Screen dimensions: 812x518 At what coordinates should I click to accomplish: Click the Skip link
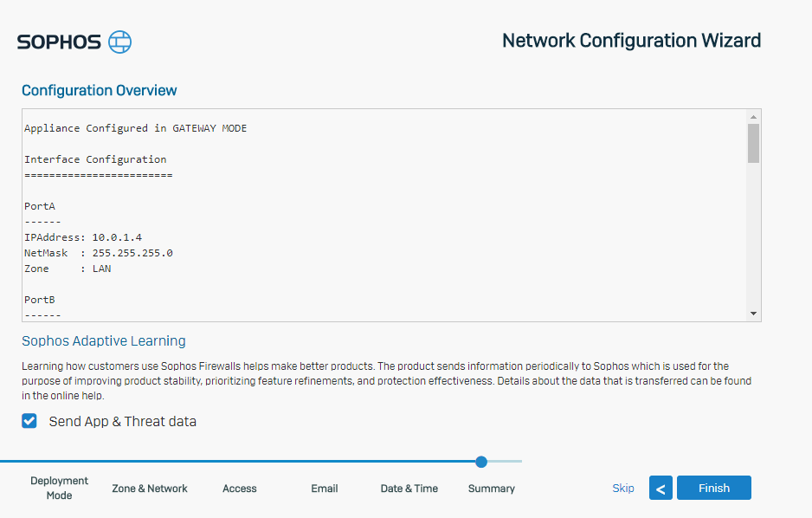click(x=623, y=488)
